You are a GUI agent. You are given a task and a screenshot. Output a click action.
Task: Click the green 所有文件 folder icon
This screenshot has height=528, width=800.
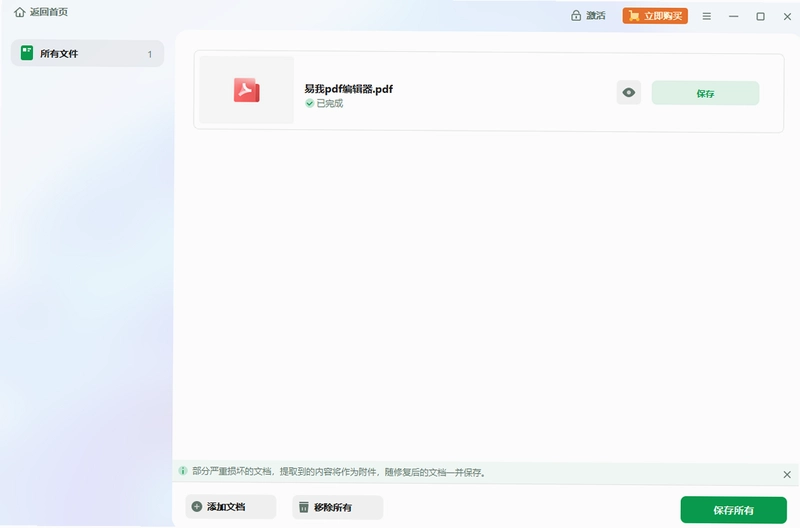pyautogui.click(x=27, y=53)
